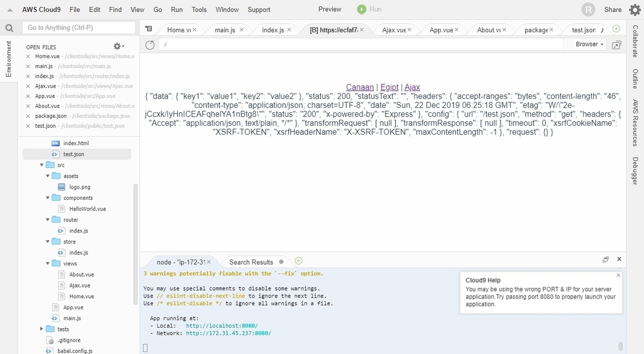Close the Home.vue editor tab
644x354 pixels.
coord(194,30)
